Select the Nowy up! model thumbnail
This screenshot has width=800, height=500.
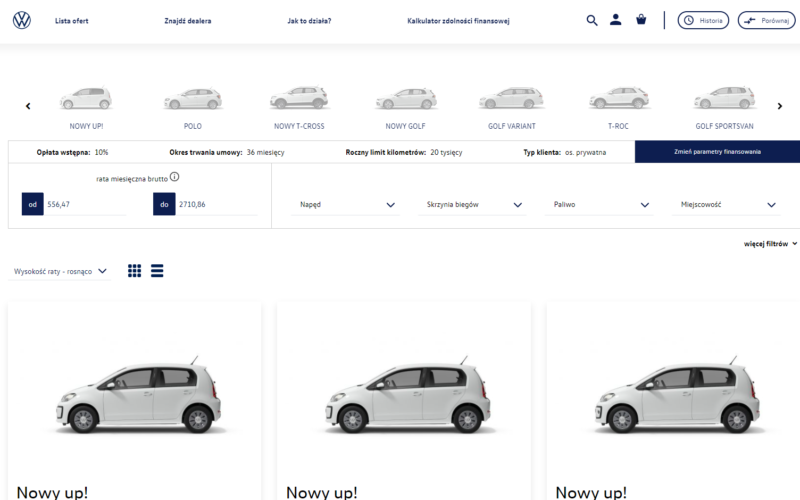86,108
